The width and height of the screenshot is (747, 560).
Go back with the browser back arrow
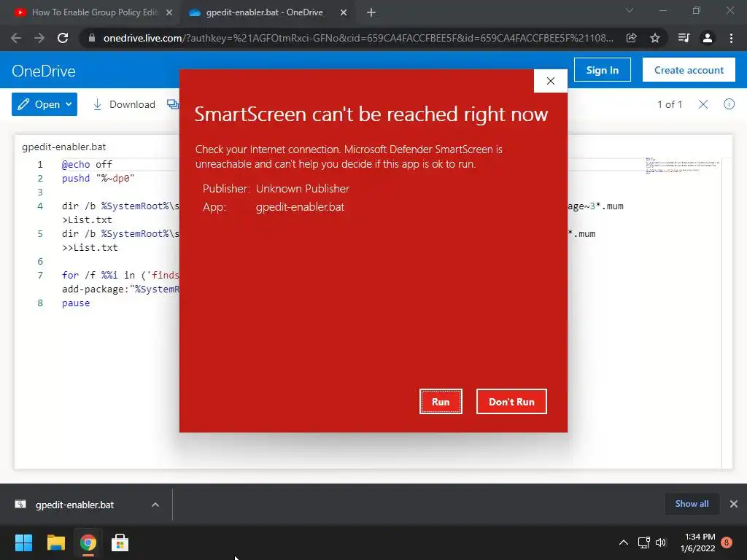tap(16, 38)
